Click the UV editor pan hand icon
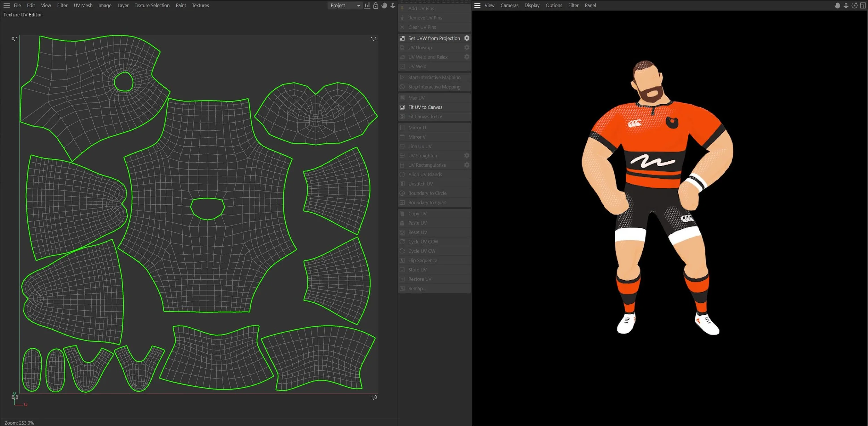 coord(384,6)
